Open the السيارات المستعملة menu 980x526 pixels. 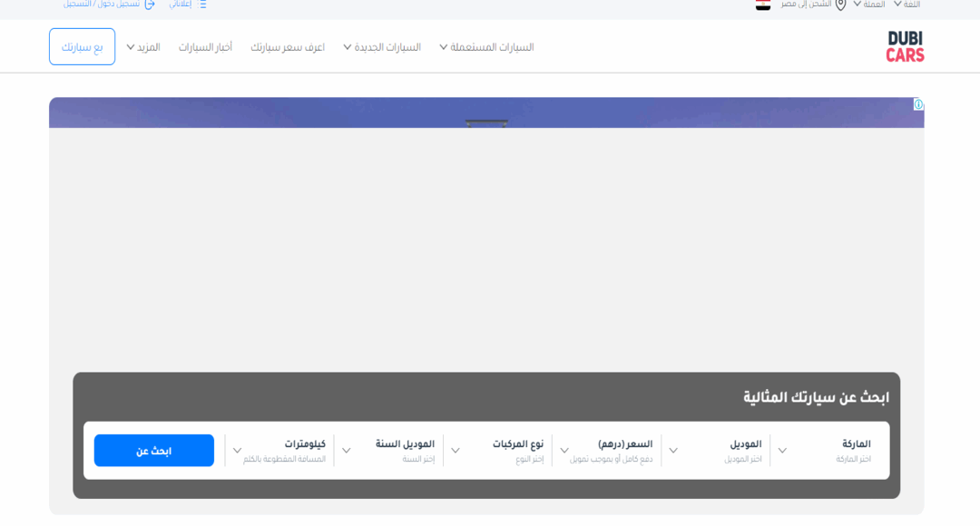(x=485, y=46)
